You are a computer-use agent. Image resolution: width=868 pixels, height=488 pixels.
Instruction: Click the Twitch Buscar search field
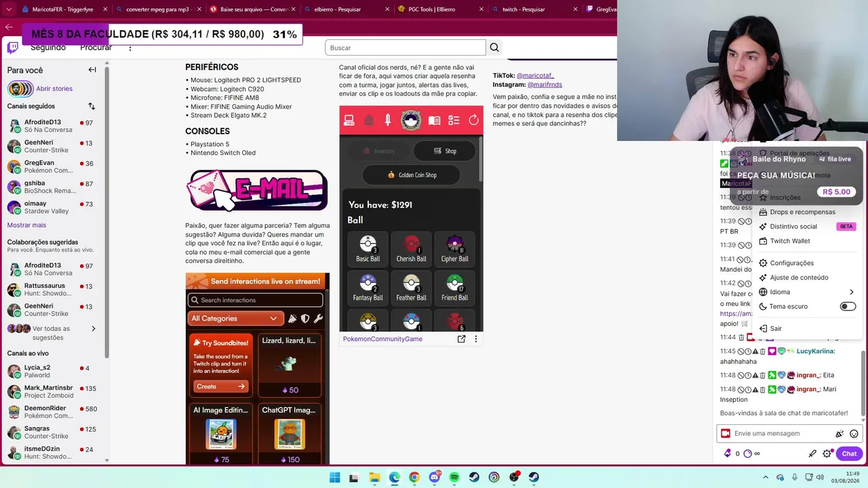click(x=406, y=47)
